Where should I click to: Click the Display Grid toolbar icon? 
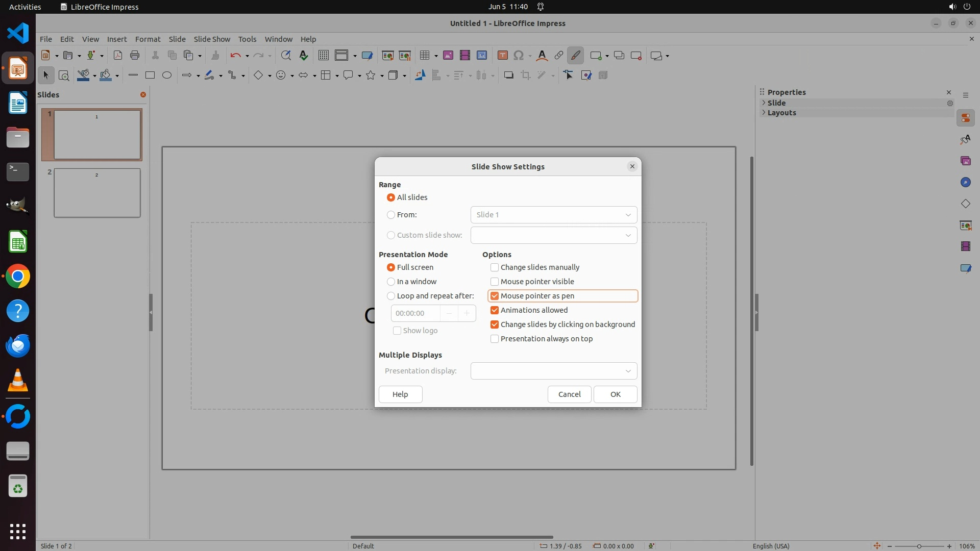(x=323, y=56)
